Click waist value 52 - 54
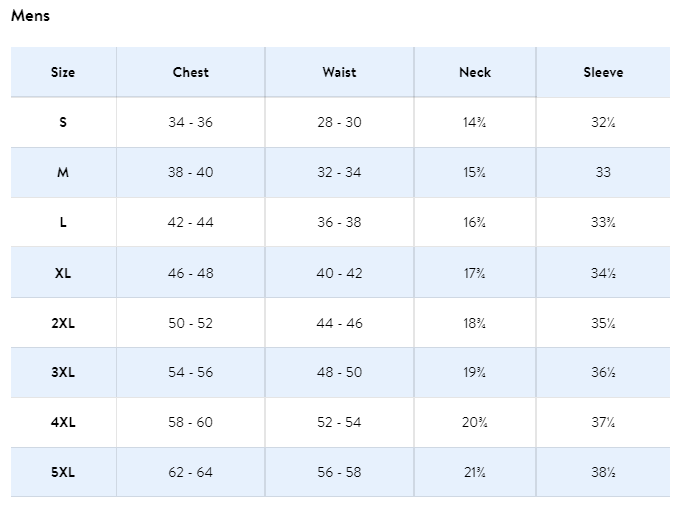Viewport: 680px width, 506px height. click(x=339, y=422)
